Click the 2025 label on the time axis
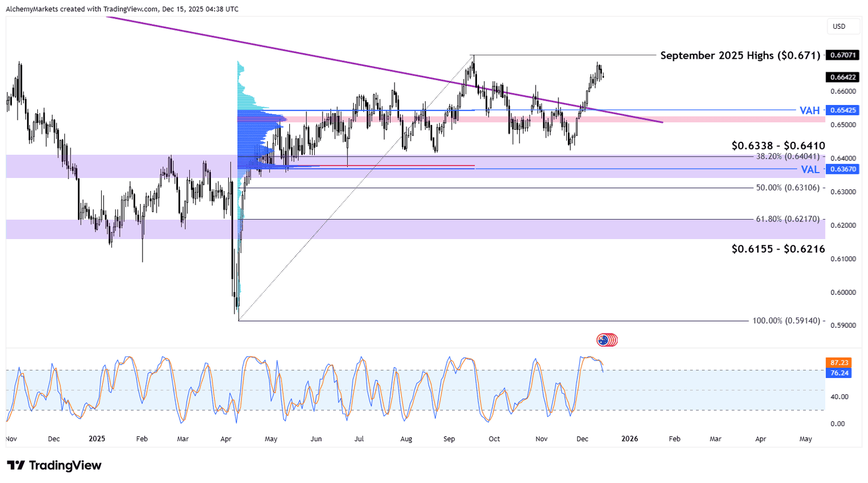This screenshot has width=868, height=483. (x=97, y=438)
